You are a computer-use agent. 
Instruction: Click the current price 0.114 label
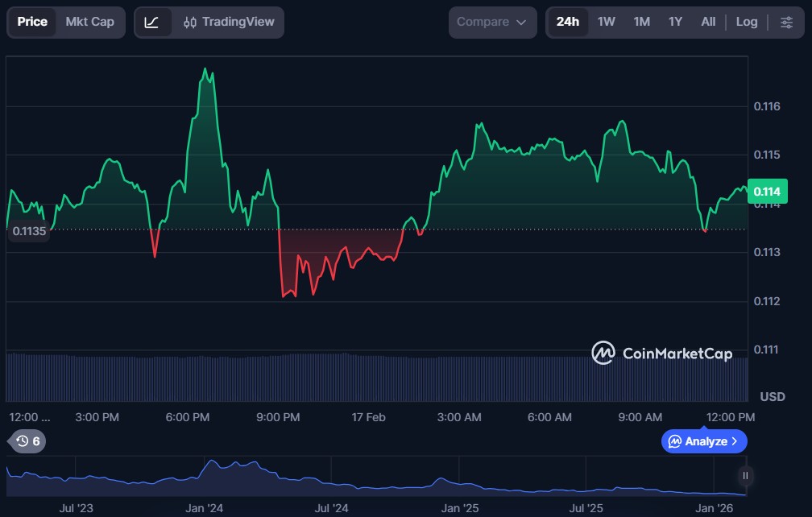pos(767,191)
